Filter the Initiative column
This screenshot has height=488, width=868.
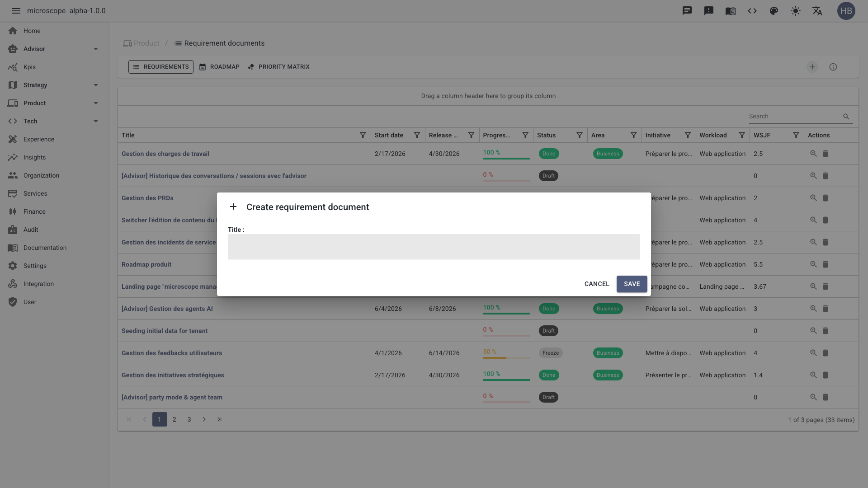(688, 135)
